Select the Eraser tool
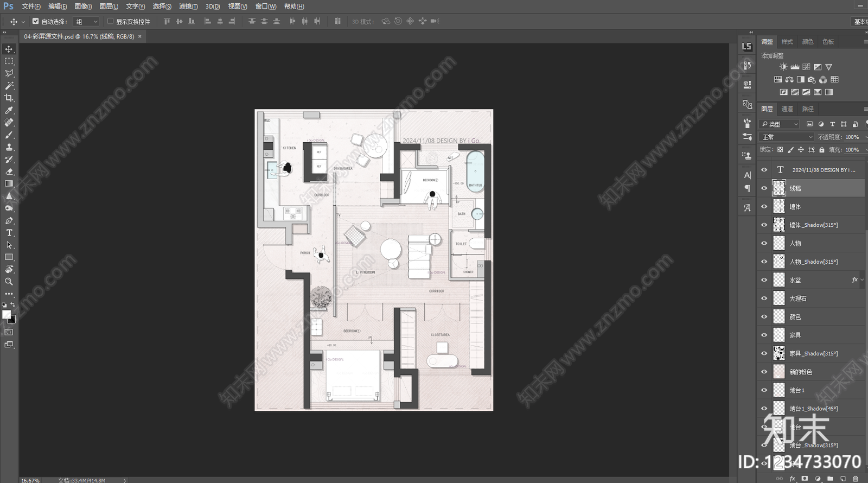The width and height of the screenshot is (868, 483). tap(9, 171)
